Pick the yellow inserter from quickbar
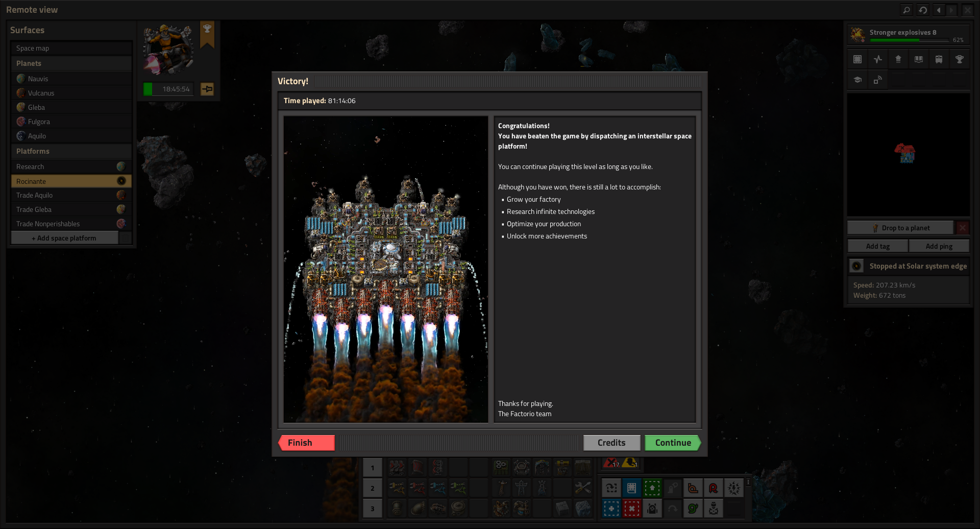This screenshot has width=980, height=529. pos(397,488)
